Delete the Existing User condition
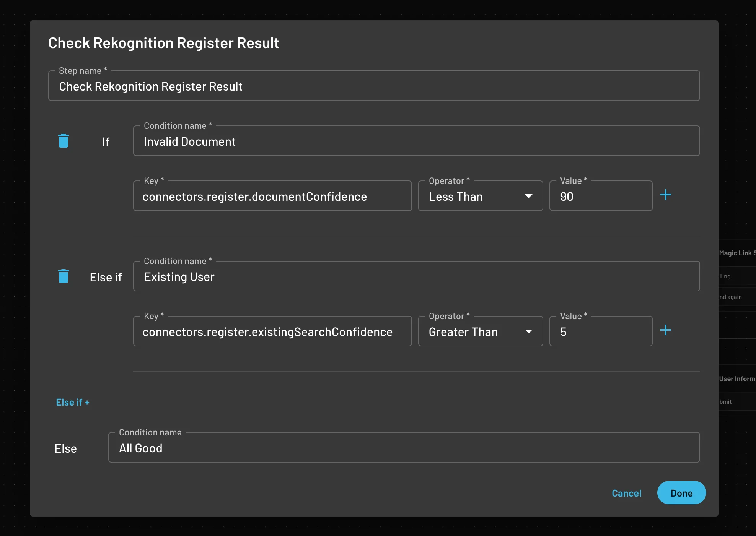This screenshot has height=536, width=756. (64, 276)
